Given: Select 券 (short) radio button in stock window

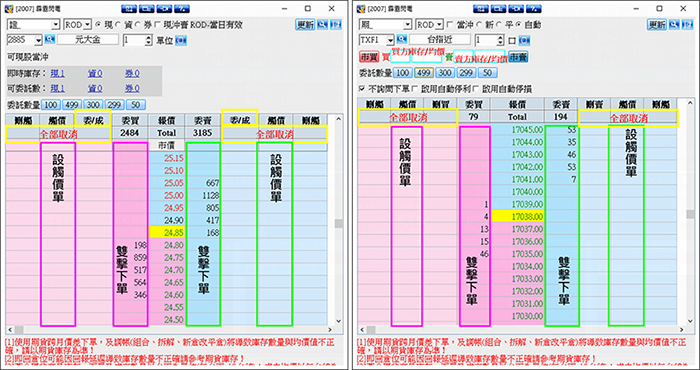Looking at the screenshot, I should (137, 25).
